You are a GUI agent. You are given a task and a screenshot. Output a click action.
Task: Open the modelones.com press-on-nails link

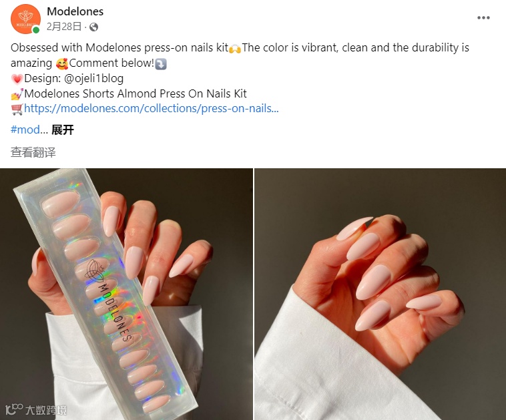[x=152, y=108]
